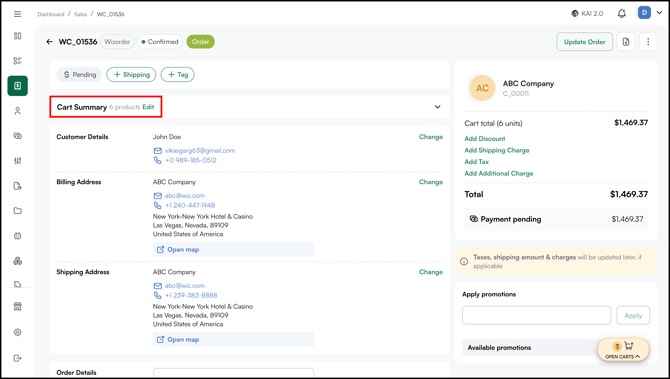Image resolution: width=670 pixels, height=379 pixels.
Task: Click the Payment pending cash icon
Action: (x=474, y=219)
